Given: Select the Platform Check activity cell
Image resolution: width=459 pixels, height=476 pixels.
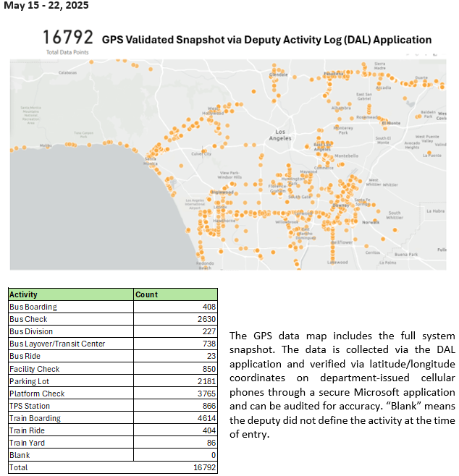Looking at the screenshot, I should click(37, 394).
